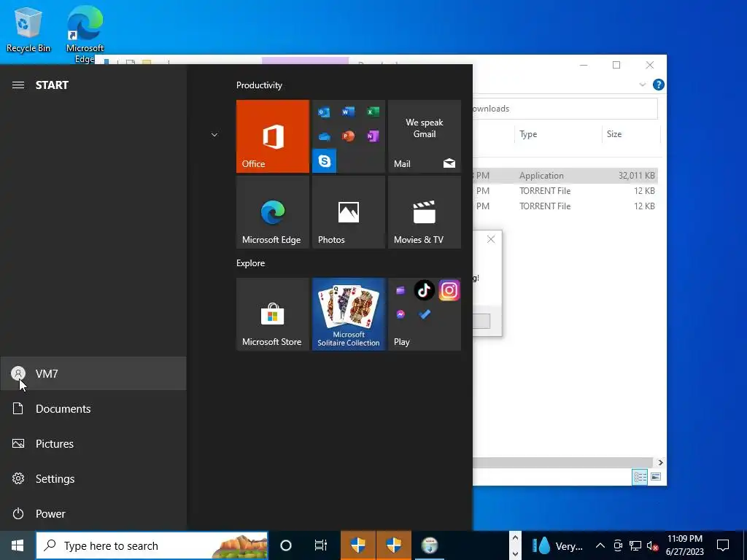
Task: Open Recycle Bin desktop icon
Action: coord(28,29)
